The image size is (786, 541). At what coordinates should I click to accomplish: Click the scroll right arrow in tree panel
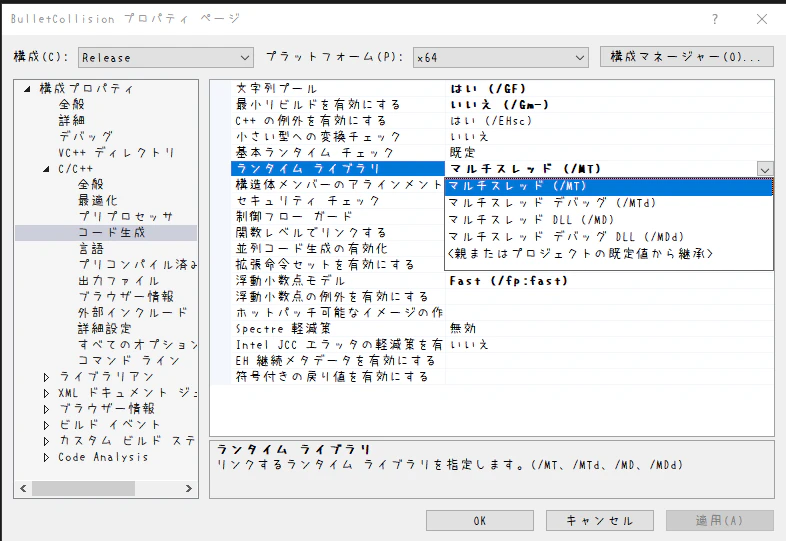(x=188, y=488)
